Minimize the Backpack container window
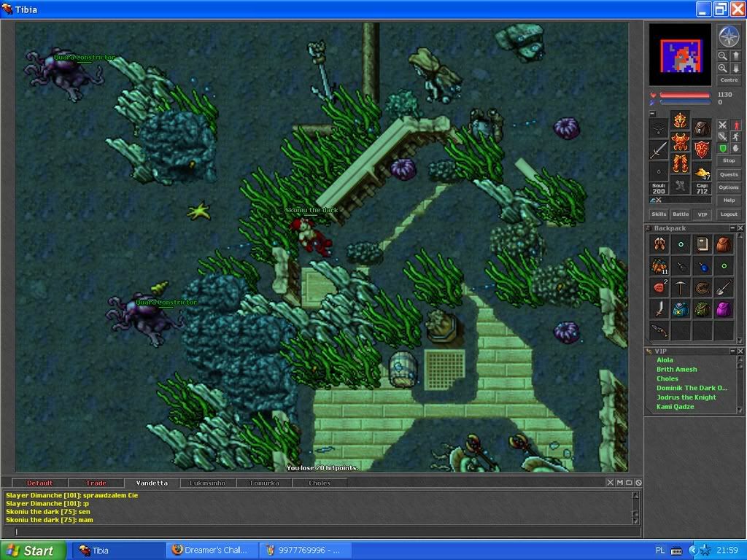This screenshot has height=560, width=747. (732, 228)
